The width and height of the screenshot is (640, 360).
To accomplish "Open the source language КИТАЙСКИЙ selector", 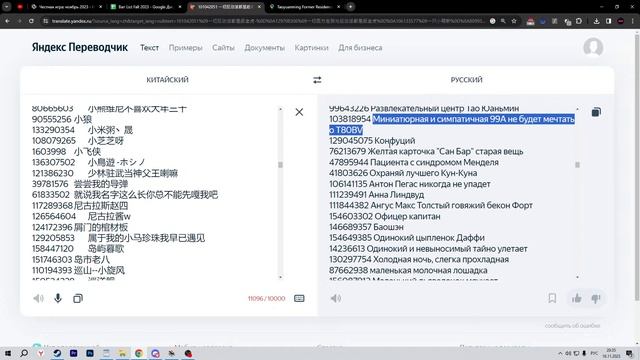I will click(x=167, y=80).
